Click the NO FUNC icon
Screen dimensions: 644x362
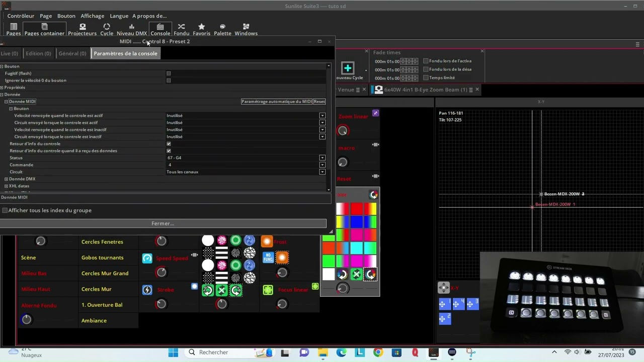pos(268,257)
